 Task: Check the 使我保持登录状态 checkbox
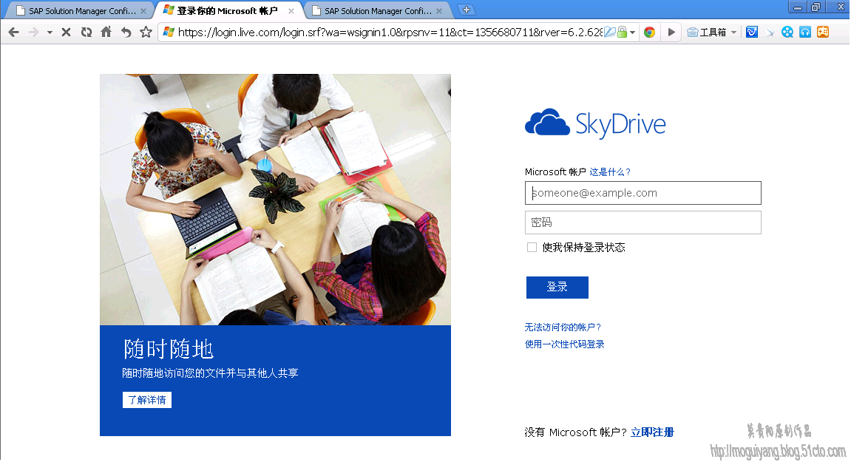[x=532, y=248]
